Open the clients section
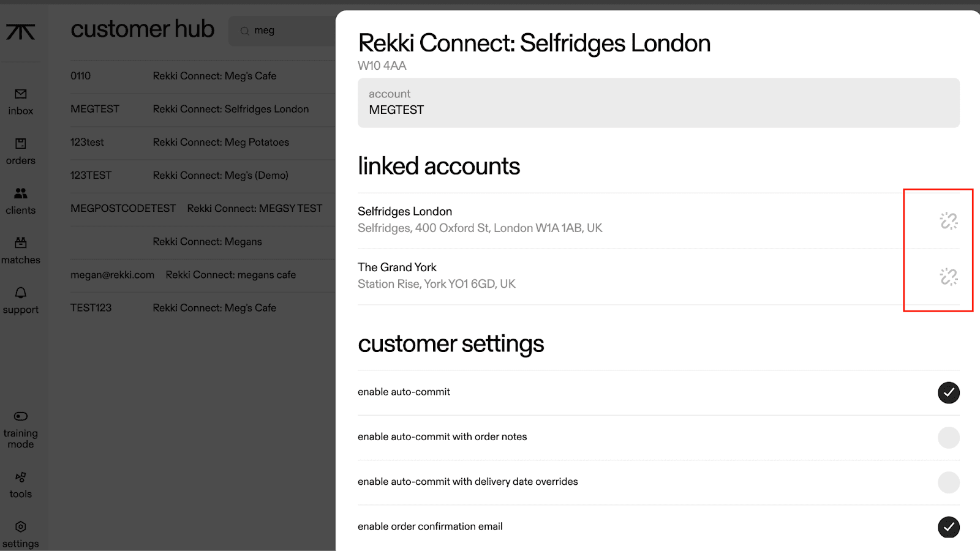980x551 pixels. 21,201
